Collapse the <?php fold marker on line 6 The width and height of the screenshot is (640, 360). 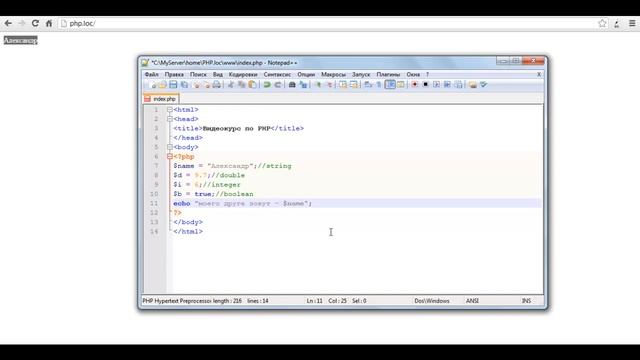click(x=170, y=156)
